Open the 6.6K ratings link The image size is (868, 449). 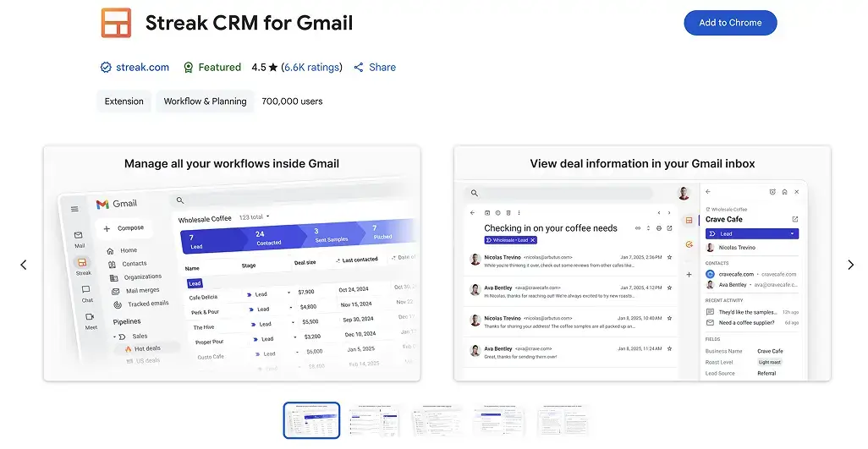coord(311,68)
